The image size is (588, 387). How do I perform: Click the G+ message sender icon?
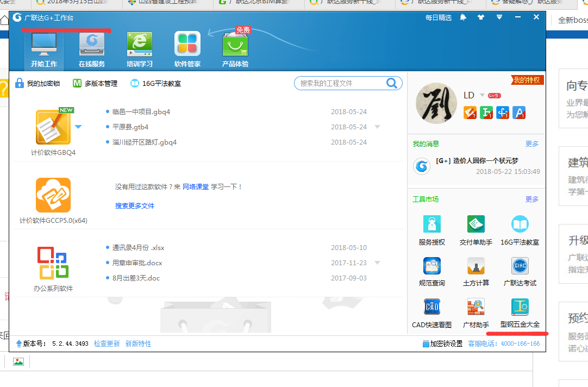(x=422, y=166)
